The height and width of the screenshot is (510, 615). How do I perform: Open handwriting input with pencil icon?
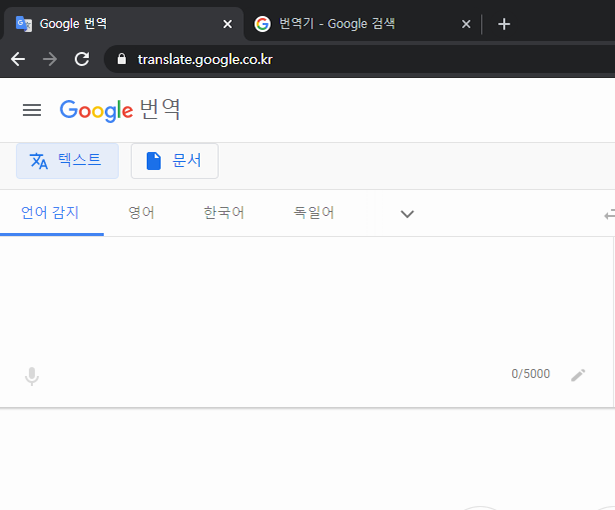click(578, 375)
